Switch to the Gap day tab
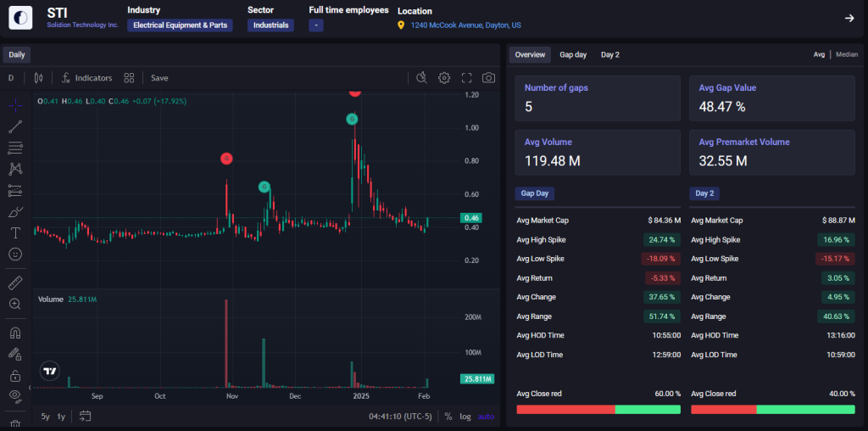This screenshot has width=868, height=431. (573, 55)
